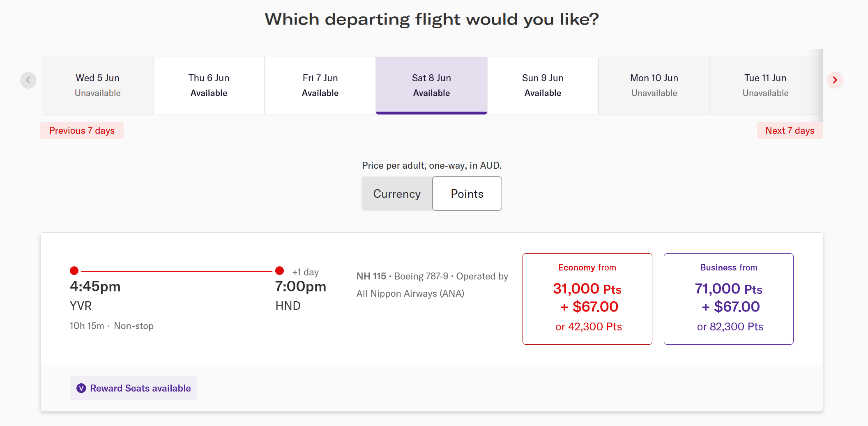Go to Previous 7 days
Viewport: 868px width, 426px height.
point(82,131)
